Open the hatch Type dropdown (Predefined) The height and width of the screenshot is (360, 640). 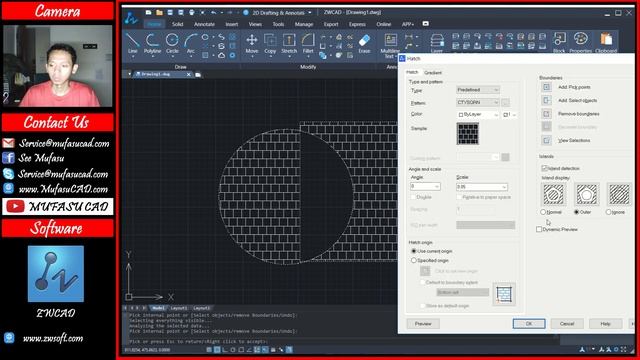pyautogui.click(x=478, y=90)
